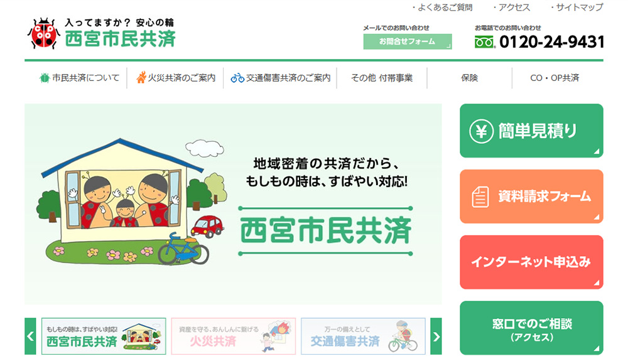This screenshot has height=364, width=628.
Task: Open その他 付帯事業 menu
Action: tap(382, 78)
